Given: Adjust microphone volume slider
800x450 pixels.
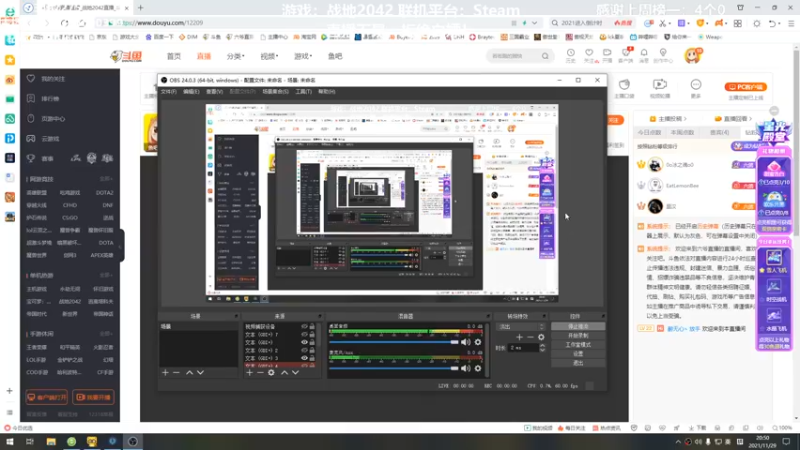Looking at the screenshot, I should click(x=394, y=368).
